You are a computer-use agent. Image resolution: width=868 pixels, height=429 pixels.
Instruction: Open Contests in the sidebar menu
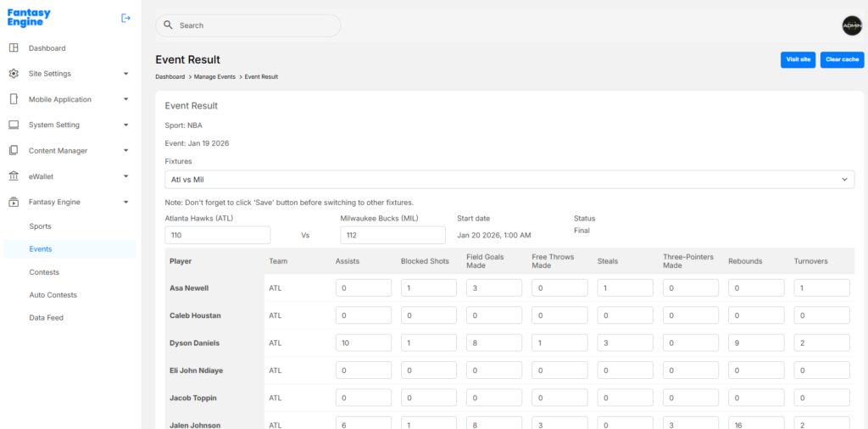tap(44, 272)
